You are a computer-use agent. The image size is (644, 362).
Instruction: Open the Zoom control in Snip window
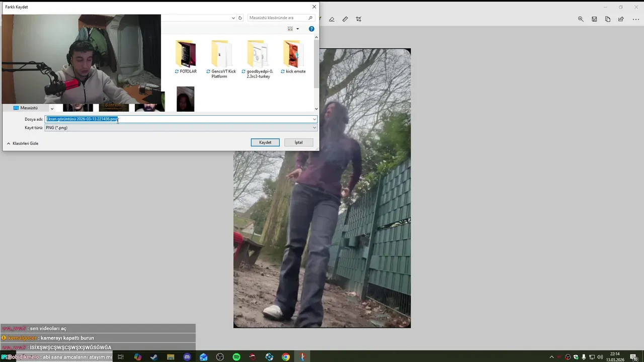click(581, 19)
